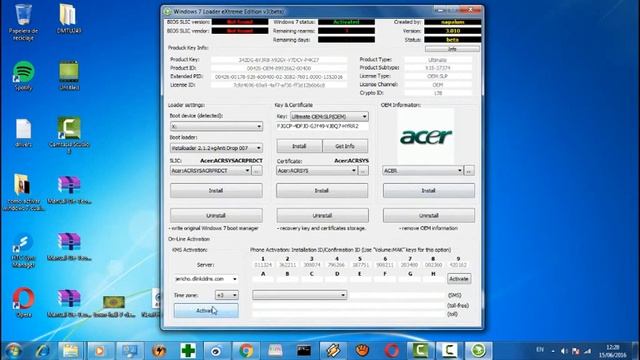Click the EN language indicator
This screenshot has width=640, height=360.
(540, 350)
